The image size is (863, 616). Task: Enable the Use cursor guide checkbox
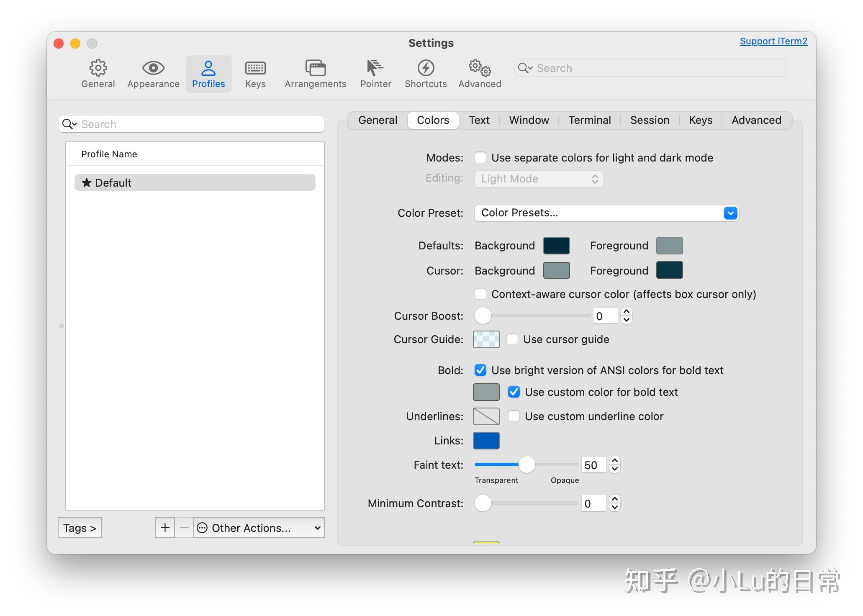pos(512,339)
